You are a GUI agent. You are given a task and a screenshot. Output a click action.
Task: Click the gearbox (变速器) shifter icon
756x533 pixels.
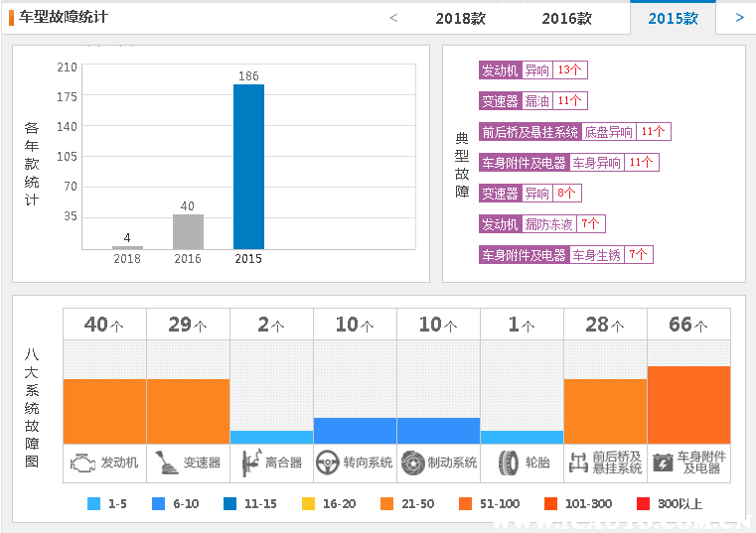click(x=166, y=463)
